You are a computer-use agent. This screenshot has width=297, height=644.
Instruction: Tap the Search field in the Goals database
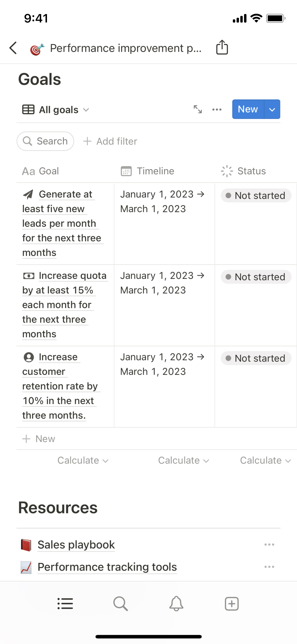tap(45, 141)
